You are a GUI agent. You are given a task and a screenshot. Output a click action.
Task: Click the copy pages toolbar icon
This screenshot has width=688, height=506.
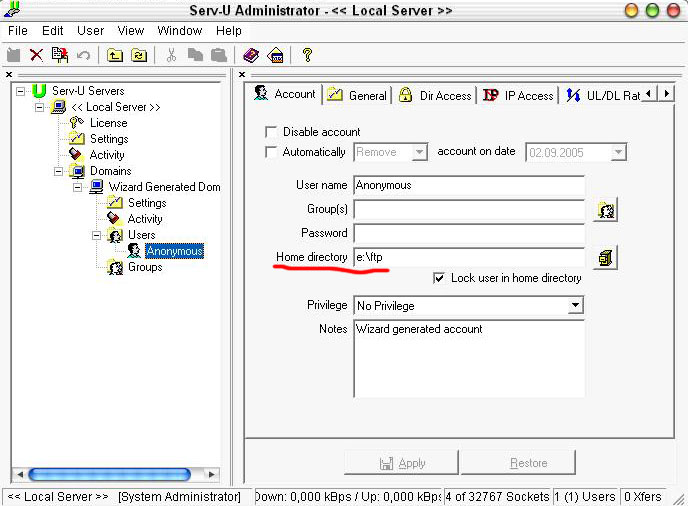[x=195, y=55]
